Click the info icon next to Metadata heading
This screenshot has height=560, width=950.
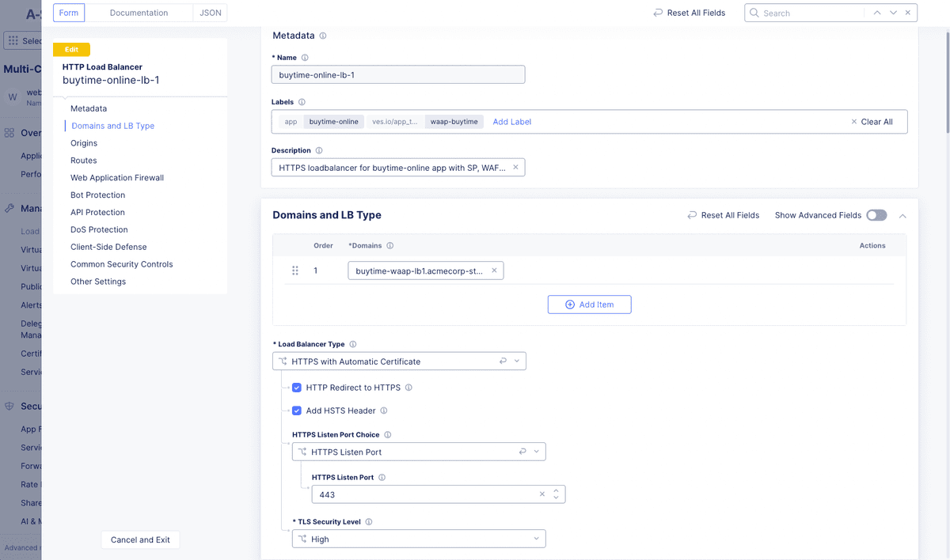pyautogui.click(x=322, y=36)
